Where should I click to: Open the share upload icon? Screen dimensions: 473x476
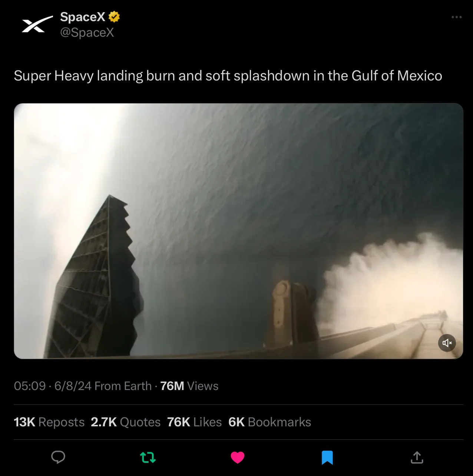point(417,457)
